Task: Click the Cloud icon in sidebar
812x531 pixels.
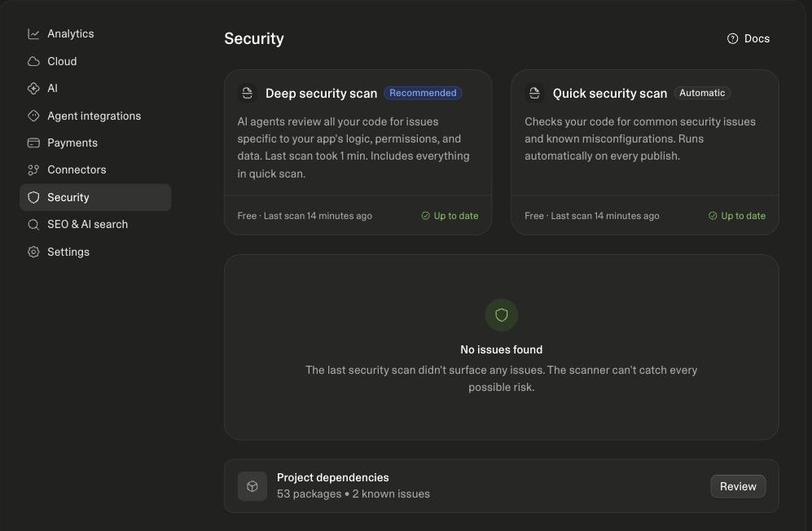Action: (33, 62)
